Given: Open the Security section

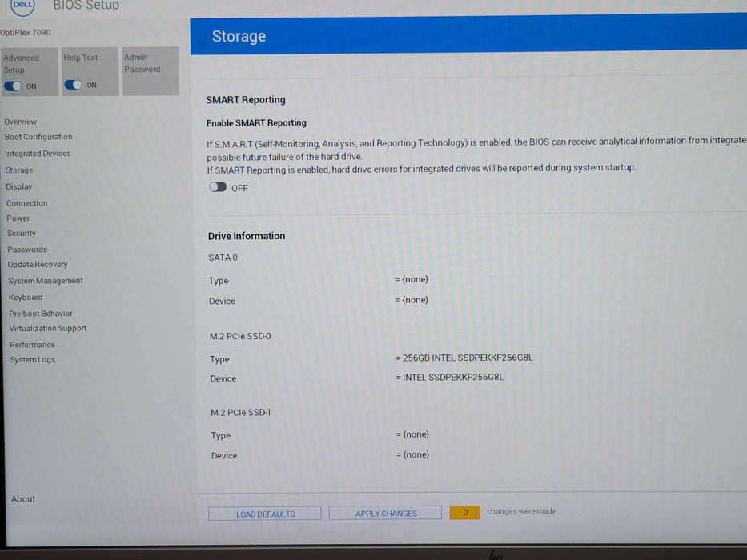Looking at the screenshot, I should [22, 234].
